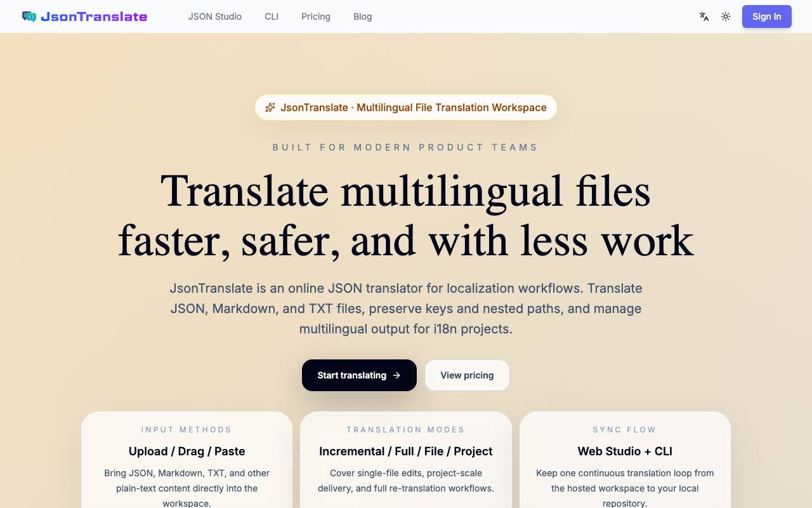Select the Incremental / Full / File / Project card

(406, 460)
